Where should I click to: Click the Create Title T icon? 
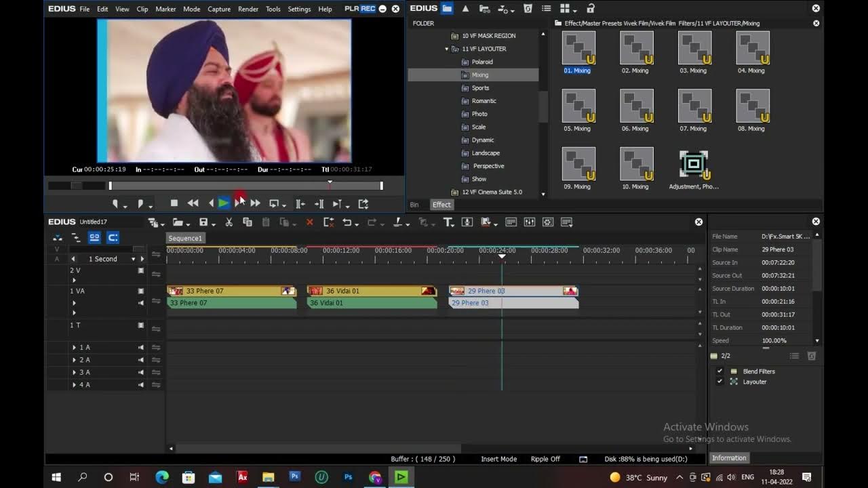[x=448, y=222]
